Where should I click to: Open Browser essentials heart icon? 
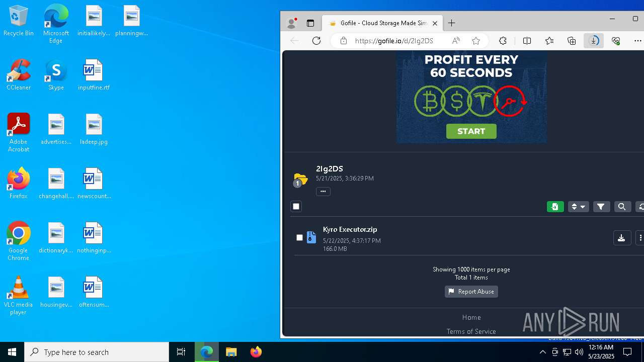[x=616, y=41]
